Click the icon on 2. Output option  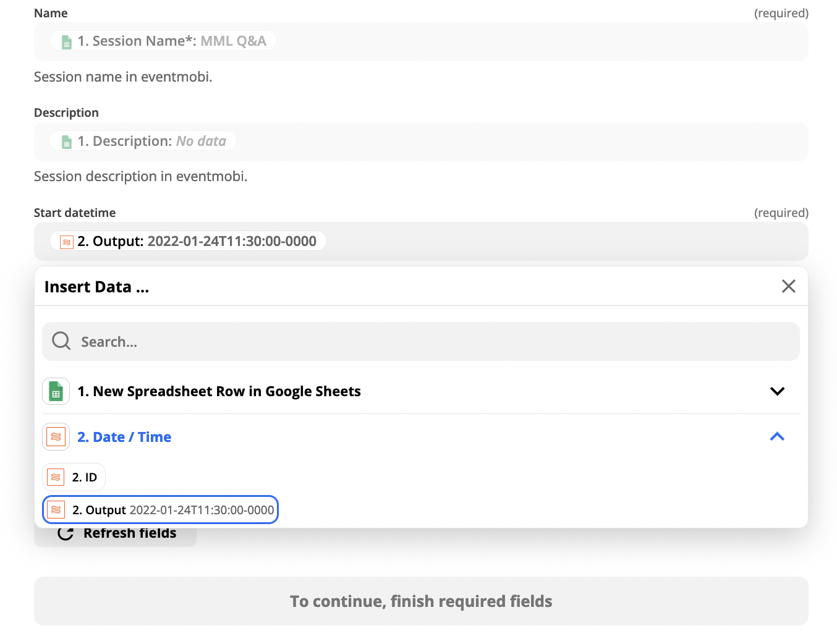(56, 510)
